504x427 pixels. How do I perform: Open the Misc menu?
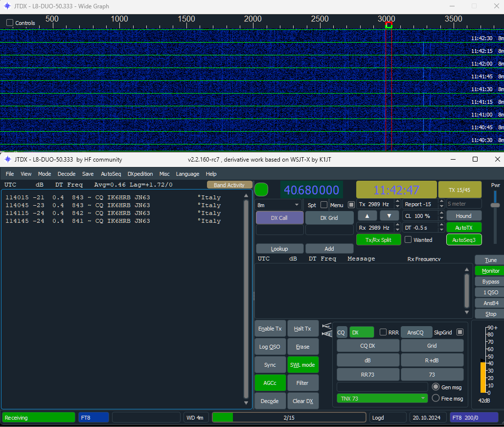pyautogui.click(x=164, y=174)
